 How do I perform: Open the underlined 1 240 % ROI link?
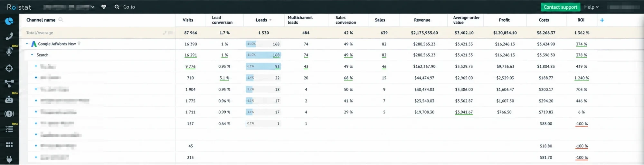[x=582, y=78]
